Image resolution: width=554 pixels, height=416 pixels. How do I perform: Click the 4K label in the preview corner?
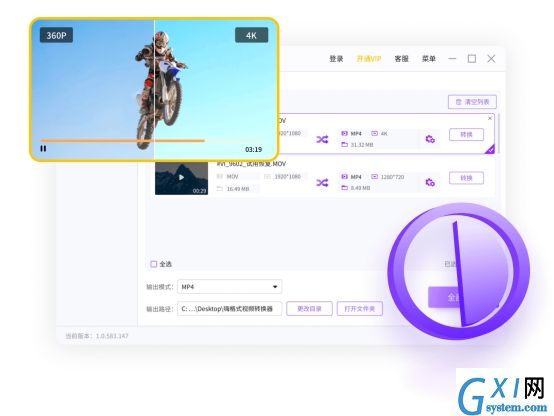point(251,35)
